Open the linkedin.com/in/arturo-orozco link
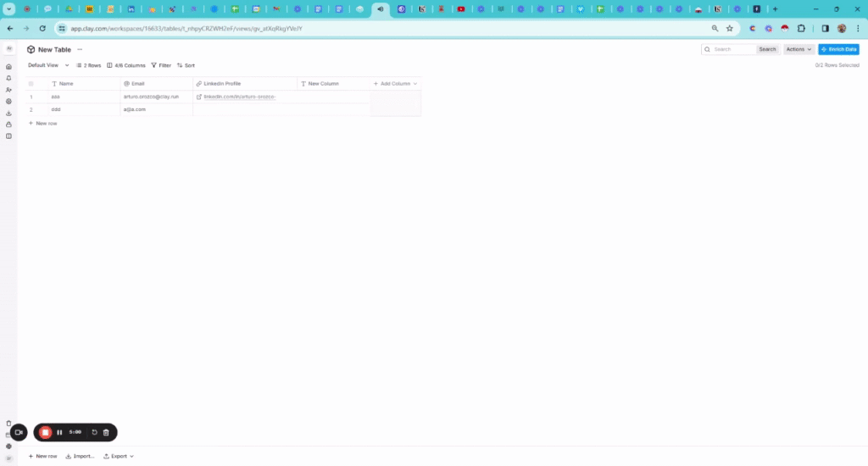The image size is (868, 466). [239, 97]
